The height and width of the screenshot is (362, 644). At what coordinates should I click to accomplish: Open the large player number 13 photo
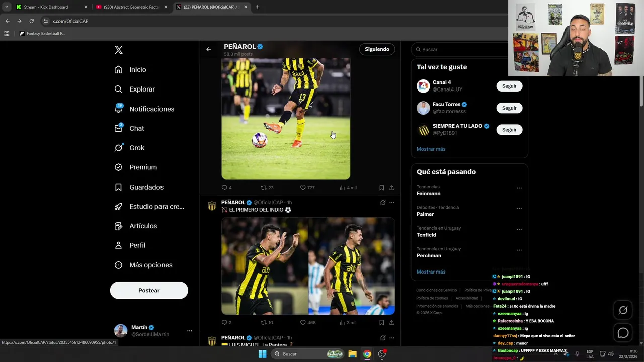point(286,119)
